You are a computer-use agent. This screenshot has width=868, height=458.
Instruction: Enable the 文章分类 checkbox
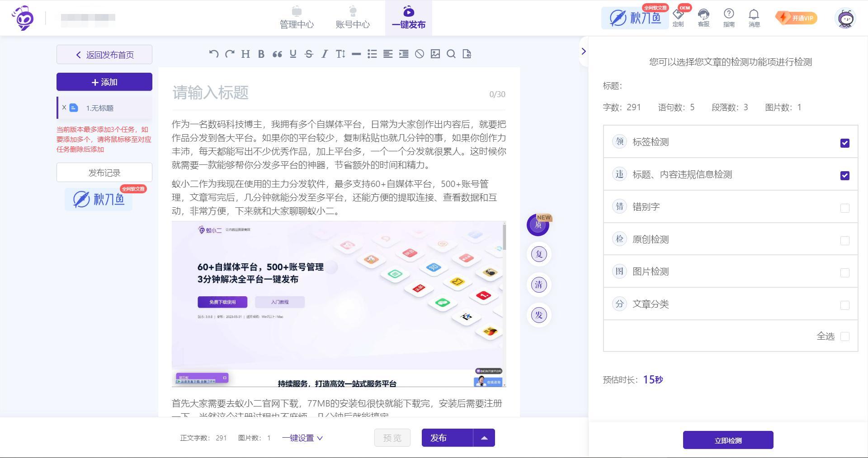tap(844, 305)
